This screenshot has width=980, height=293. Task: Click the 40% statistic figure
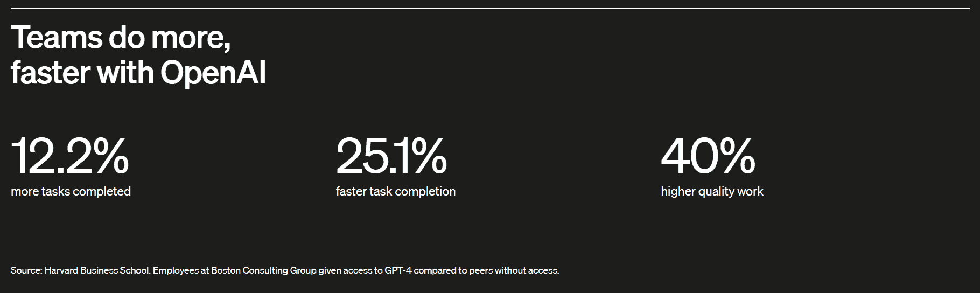click(708, 156)
